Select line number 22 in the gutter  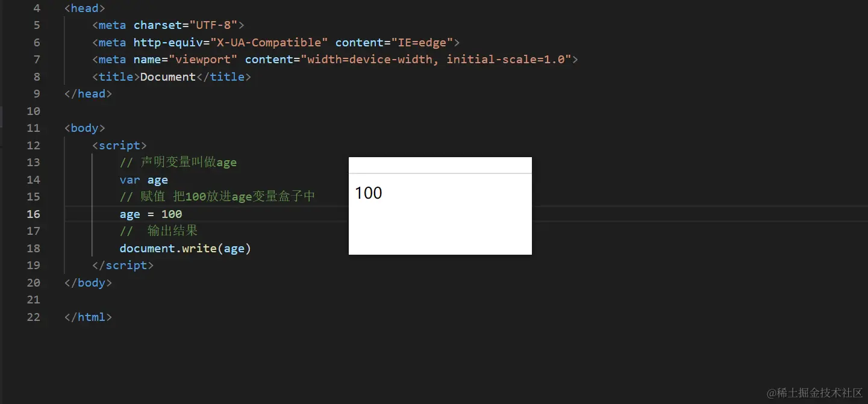tap(34, 317)
